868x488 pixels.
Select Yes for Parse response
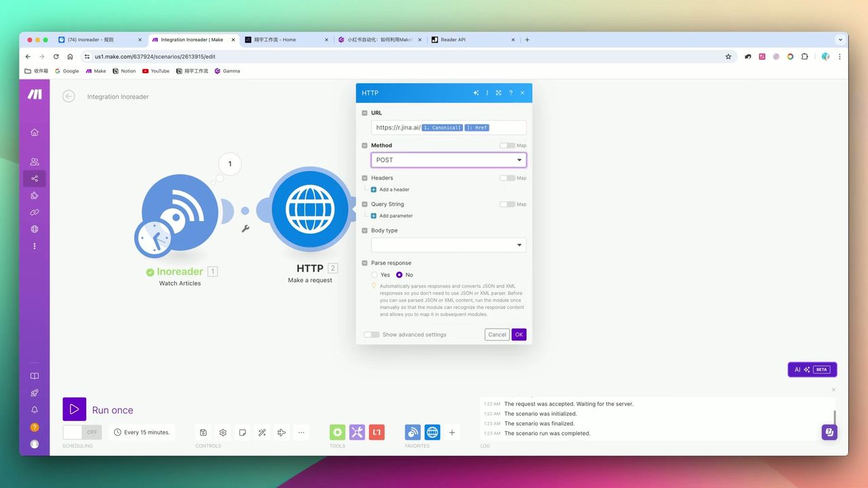tap(375, 275)
